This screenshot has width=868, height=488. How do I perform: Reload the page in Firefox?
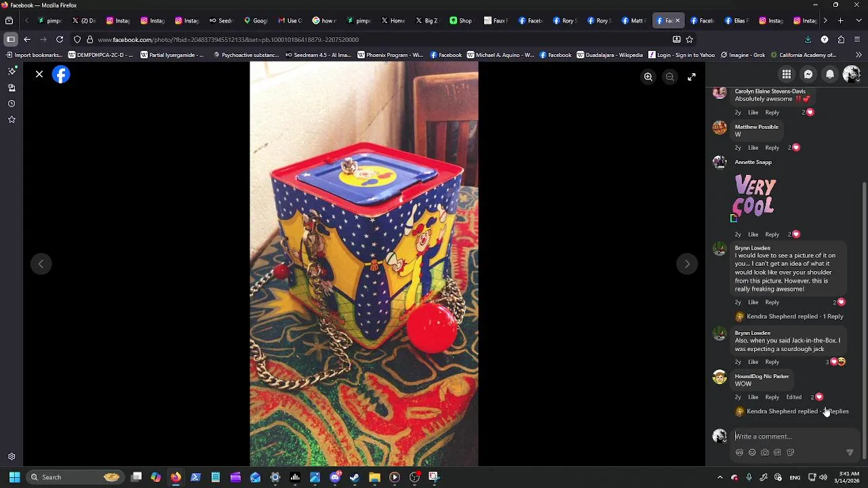click(x=60, y=39)
